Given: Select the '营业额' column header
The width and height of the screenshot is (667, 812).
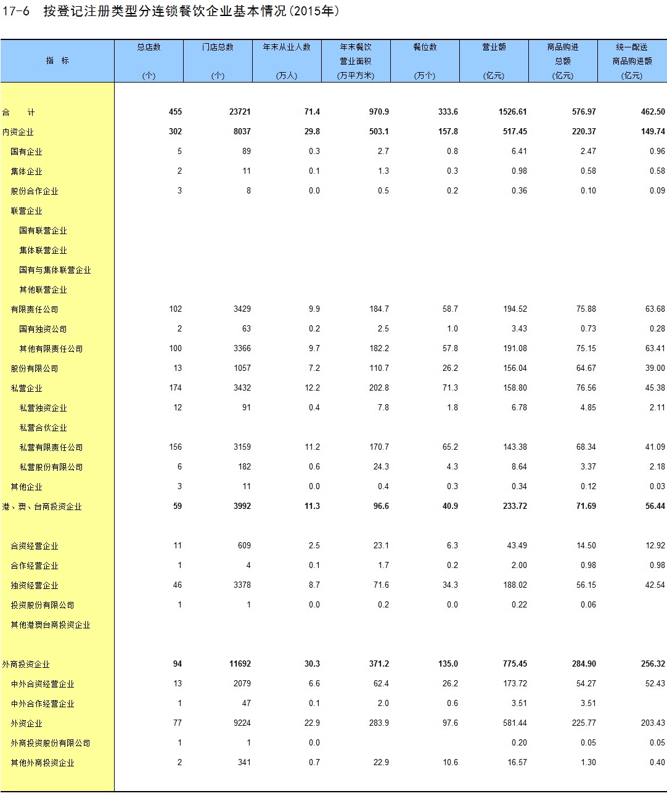Looking at the screenshot, I should pos(494,61).
